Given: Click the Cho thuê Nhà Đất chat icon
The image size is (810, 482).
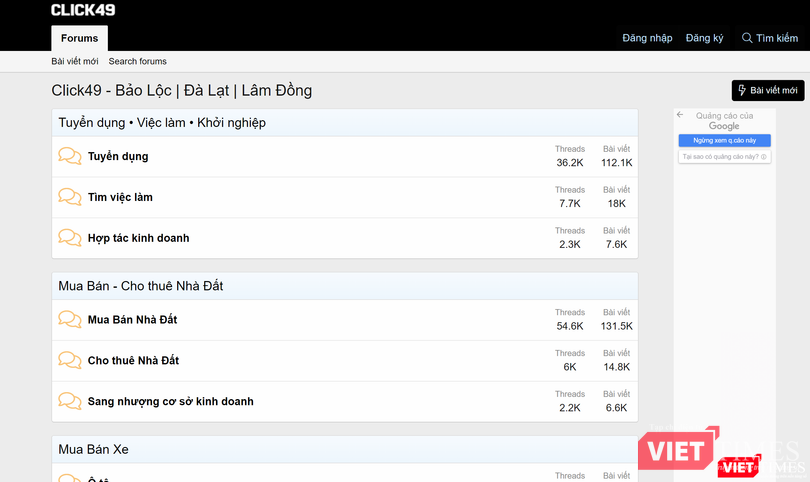Looking at the screenshot, I should pyautogui.click(x=70, y=360).
